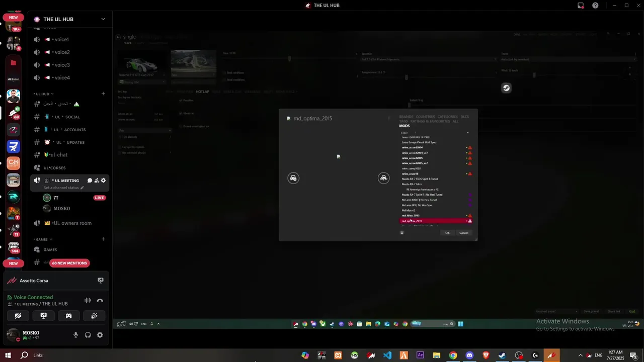Jump to 68 NEW MENTIONS
Screen dimensions: 644x362
click(x=69, y=263)
